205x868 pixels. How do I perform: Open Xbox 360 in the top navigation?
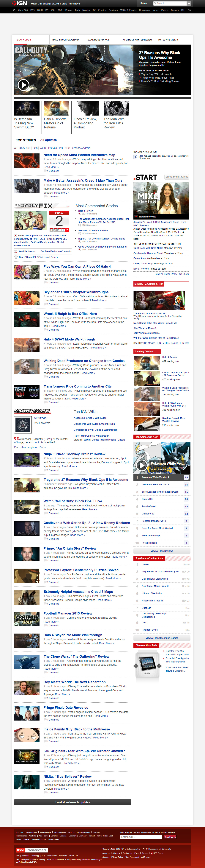coord(23,10)
